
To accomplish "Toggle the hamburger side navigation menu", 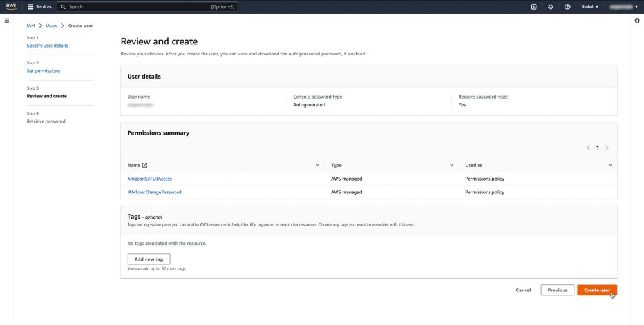I will pos(6,21).
